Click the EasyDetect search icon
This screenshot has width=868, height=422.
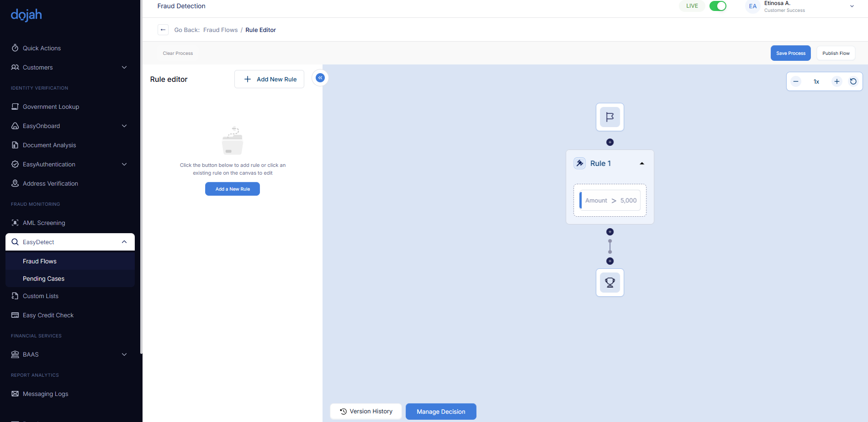(15, 242)
